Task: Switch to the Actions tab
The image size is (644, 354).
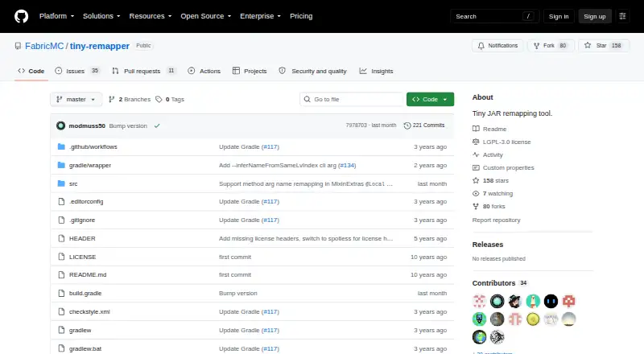Action: point(204,71)
